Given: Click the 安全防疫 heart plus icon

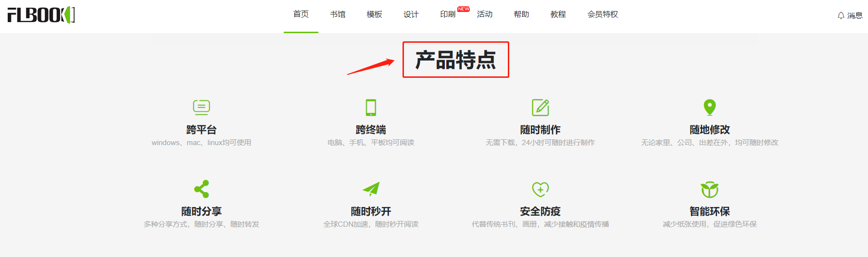Looking at the screenshot, I should click(x=541, y=189).
